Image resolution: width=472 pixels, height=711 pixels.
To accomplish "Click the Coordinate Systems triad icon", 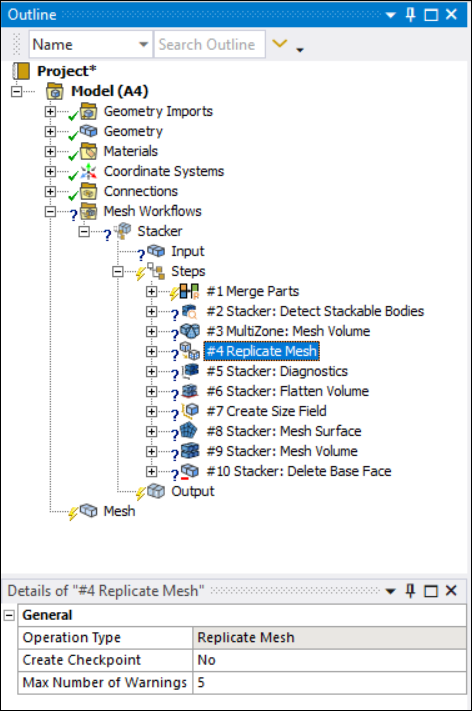I will (88, 171).
